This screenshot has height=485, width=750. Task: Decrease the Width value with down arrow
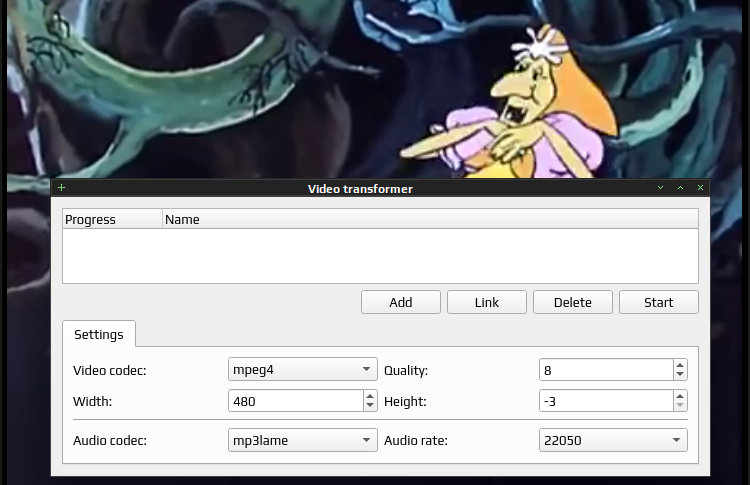(x=370, y=406)
